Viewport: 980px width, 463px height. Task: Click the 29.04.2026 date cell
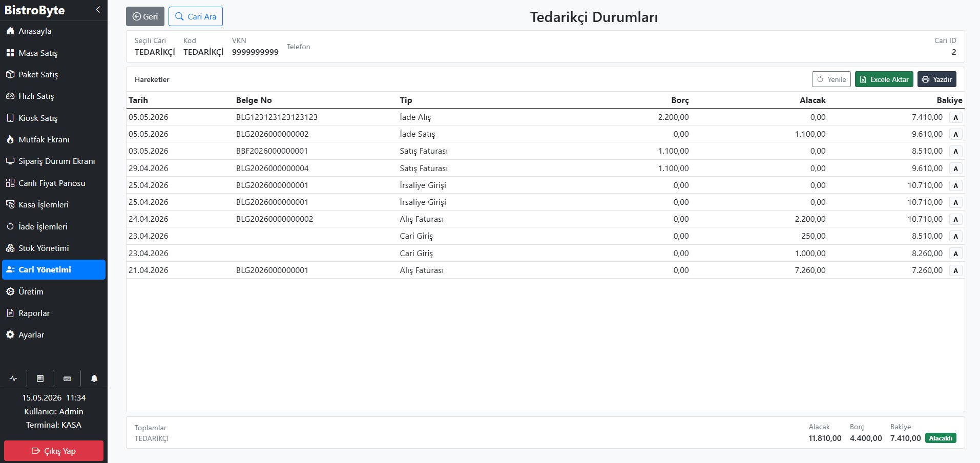coord(149,168)
